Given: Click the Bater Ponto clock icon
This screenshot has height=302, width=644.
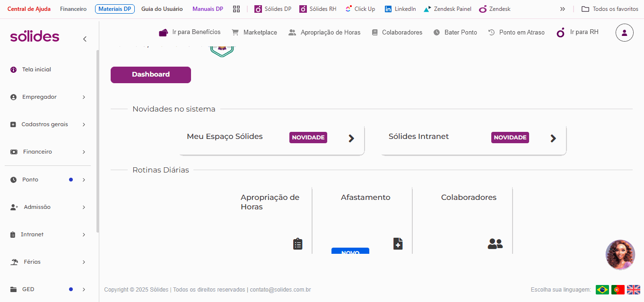Looking at the screenshot, I should [436, 32].
